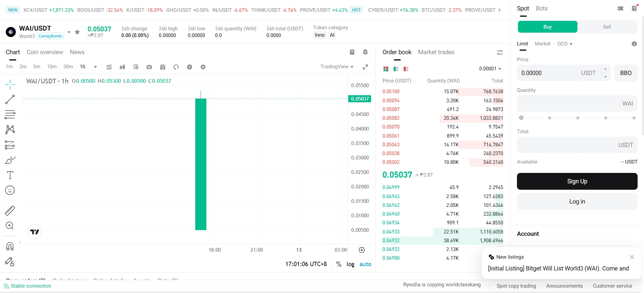
Task: Add WAI/USDT to favorites star
Action: 77,32
